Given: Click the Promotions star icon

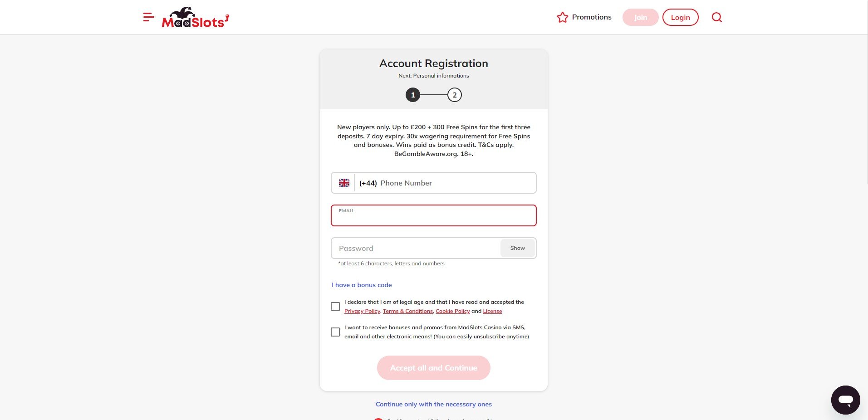Looking at the screenshot, I should click(x=562, y=18).
